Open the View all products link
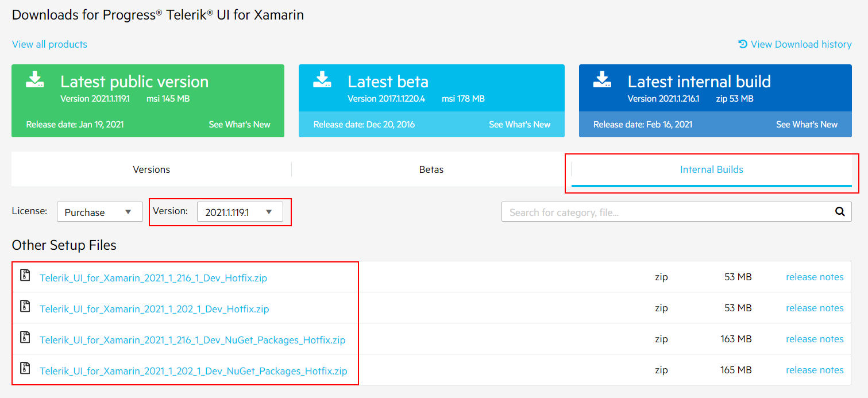The image size is (868, 398). pyautogui.click(x=50, y=44)
